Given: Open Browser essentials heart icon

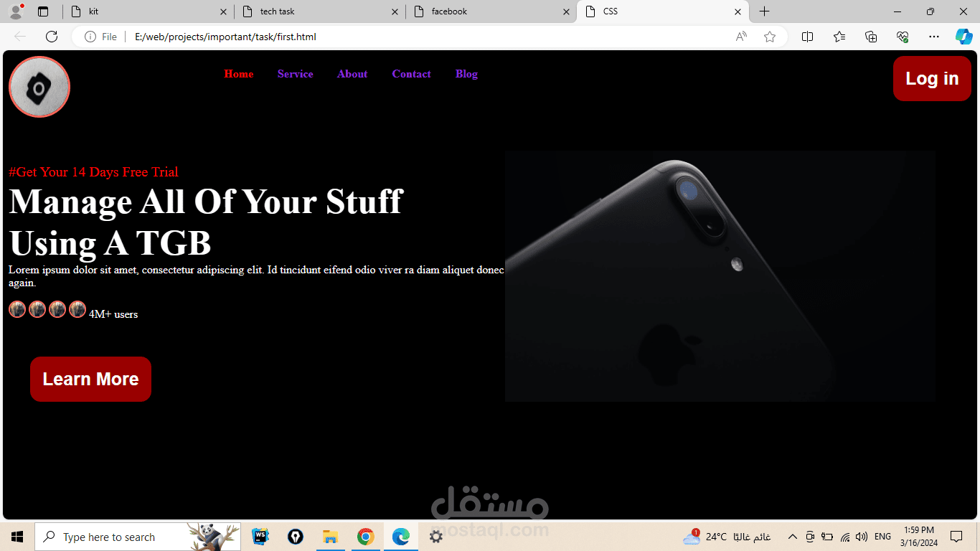Looking at the screenshot, I should (903, 37).
